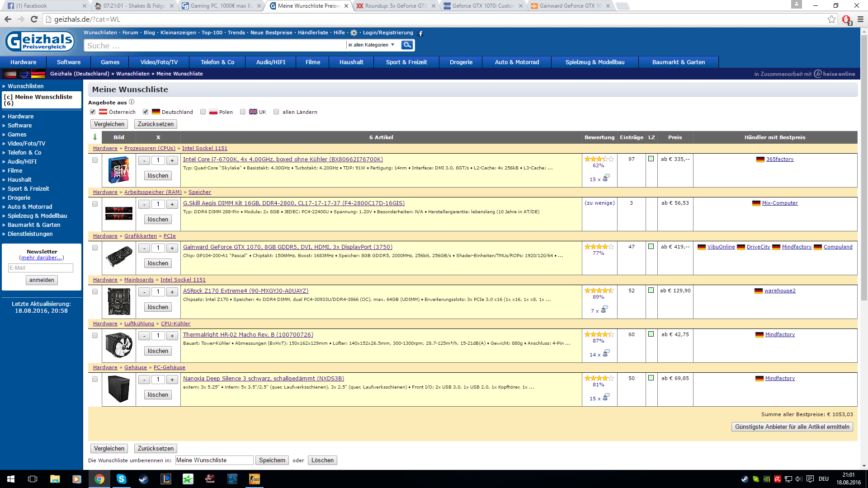Click the Facebook icon beside Login/Registrierung
868x488 pixels.
(420, 33)
